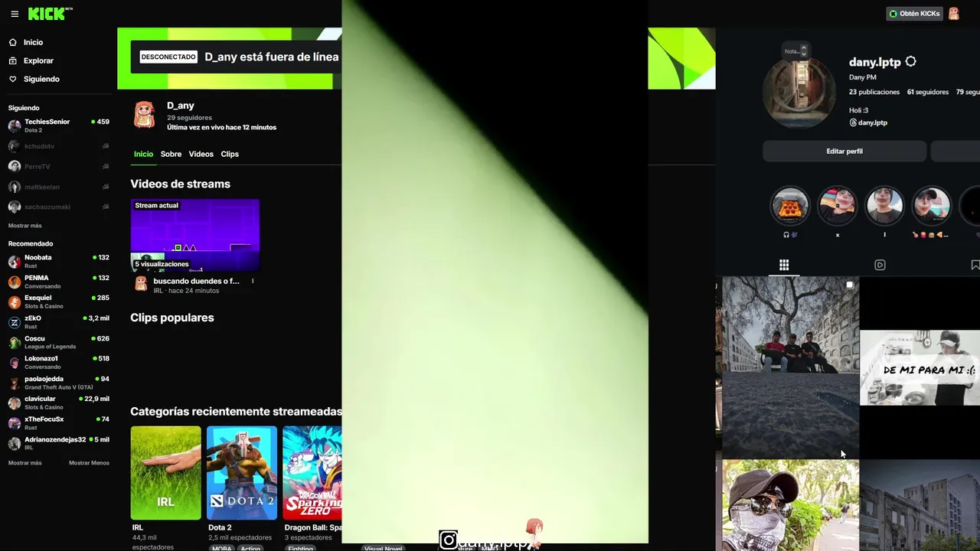Click PENMA channel avatar
The height and width of the screenshot is (551, 980).
pos(15,282)
